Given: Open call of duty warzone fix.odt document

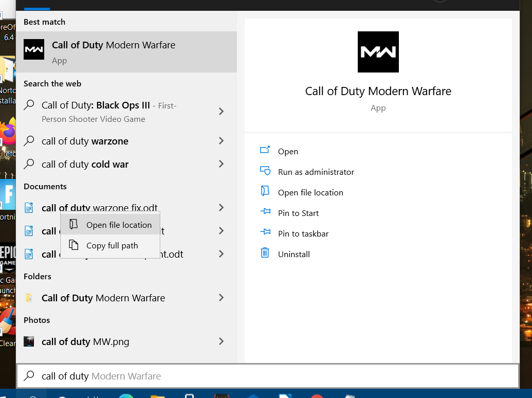Looking at the screenshot, I should pos(99,208).
